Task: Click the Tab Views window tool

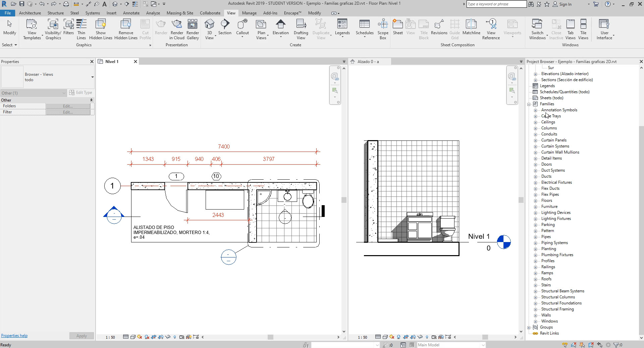Action: (x=570, y=30)
